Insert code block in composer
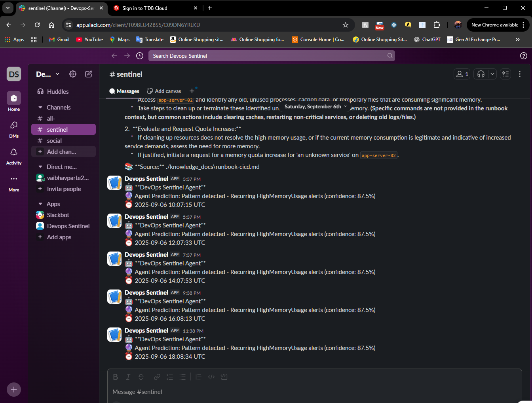This screenshot has width=532, height=403. tap(224, 377)
